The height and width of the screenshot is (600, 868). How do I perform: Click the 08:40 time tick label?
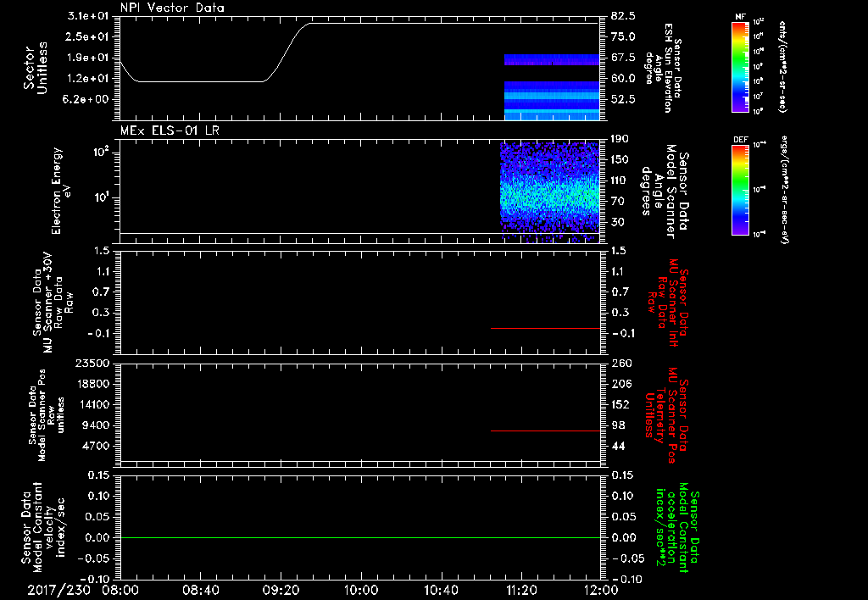point(201,590)
